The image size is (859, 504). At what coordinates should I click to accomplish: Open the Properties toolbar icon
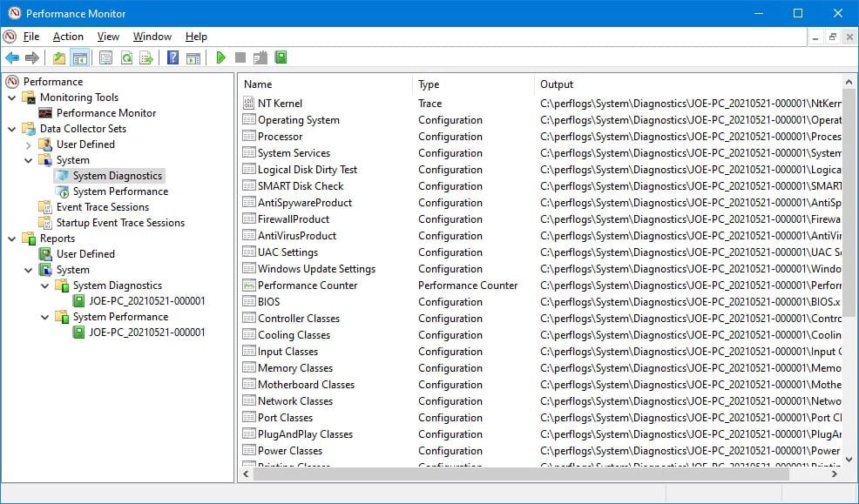pyautogui.click(x=104, y=57)
